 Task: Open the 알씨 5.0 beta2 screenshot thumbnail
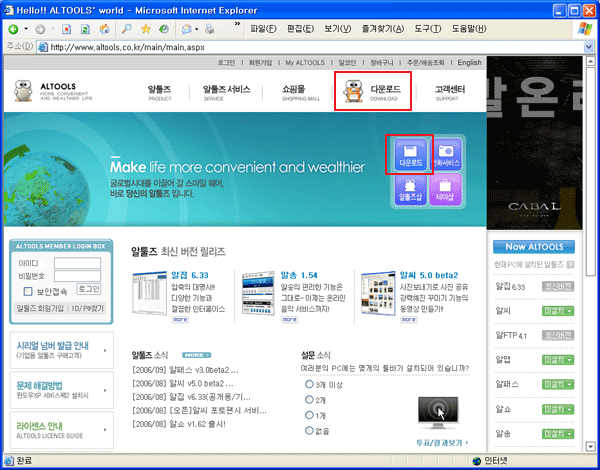pyautogui.click(x=378, y=294)
